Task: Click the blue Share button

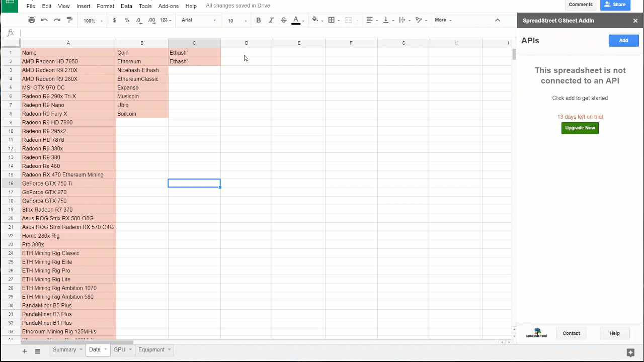Action: pyautogui.click(x=615, y=5)
